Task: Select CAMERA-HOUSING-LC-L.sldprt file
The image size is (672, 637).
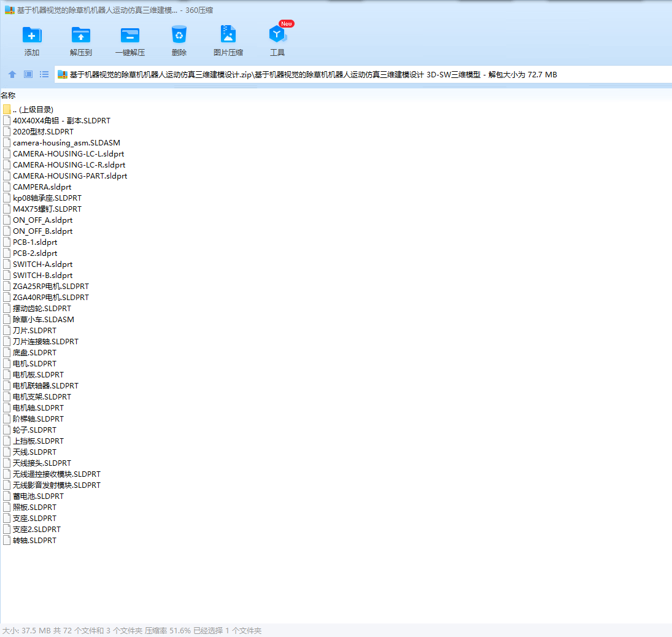Action: click(69, 154)
